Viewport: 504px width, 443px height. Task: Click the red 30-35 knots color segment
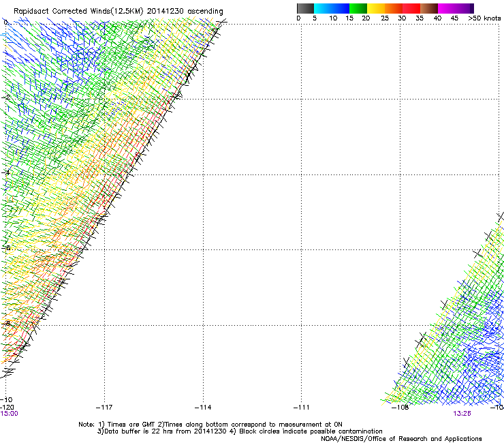click(411, 8)
